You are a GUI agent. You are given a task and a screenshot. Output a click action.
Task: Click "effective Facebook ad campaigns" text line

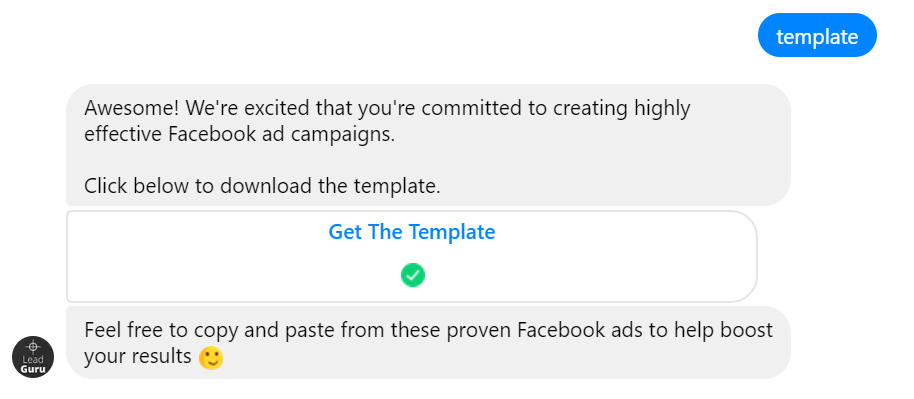(x=240, y=135)
